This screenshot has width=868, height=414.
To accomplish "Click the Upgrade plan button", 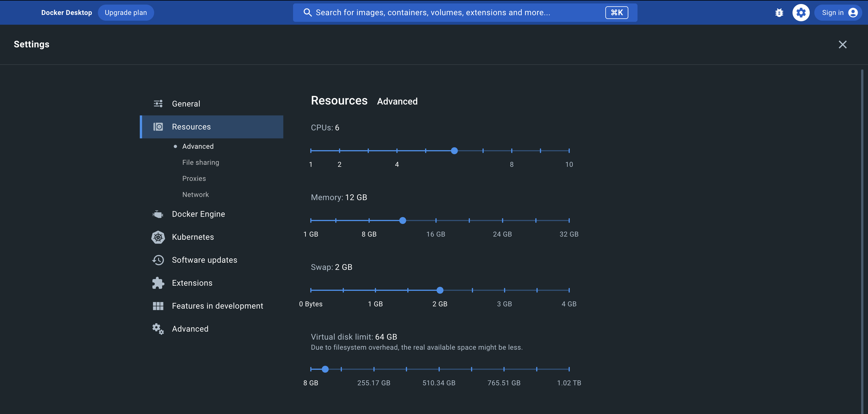I will pyautogui.click(x=126, y=13).
